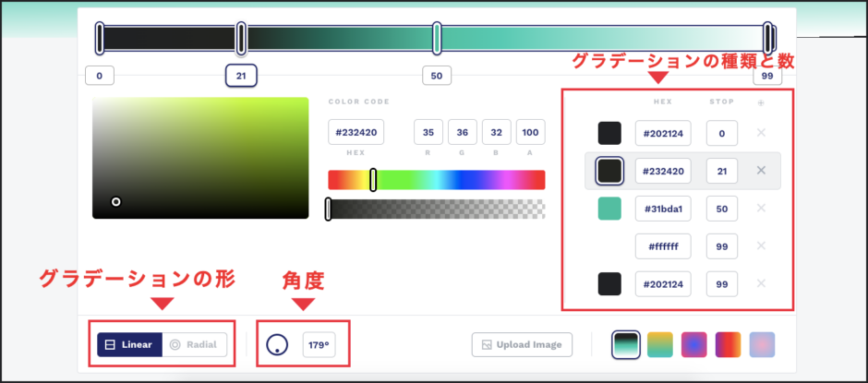The image size is (868, 383).
Task: Choose the pink-blue radial preset
Action: click(x=694, y=345)
